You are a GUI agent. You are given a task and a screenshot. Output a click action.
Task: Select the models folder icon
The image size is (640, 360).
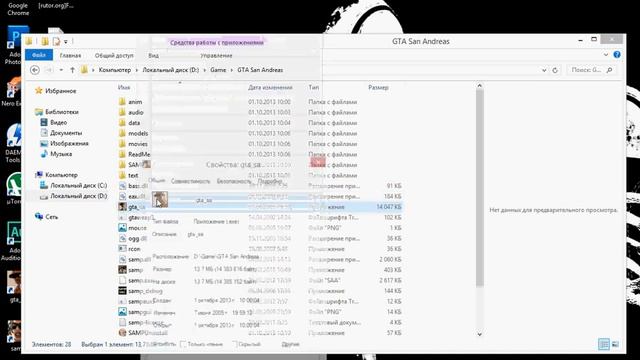pyautogui.click(x=122, y=133)
